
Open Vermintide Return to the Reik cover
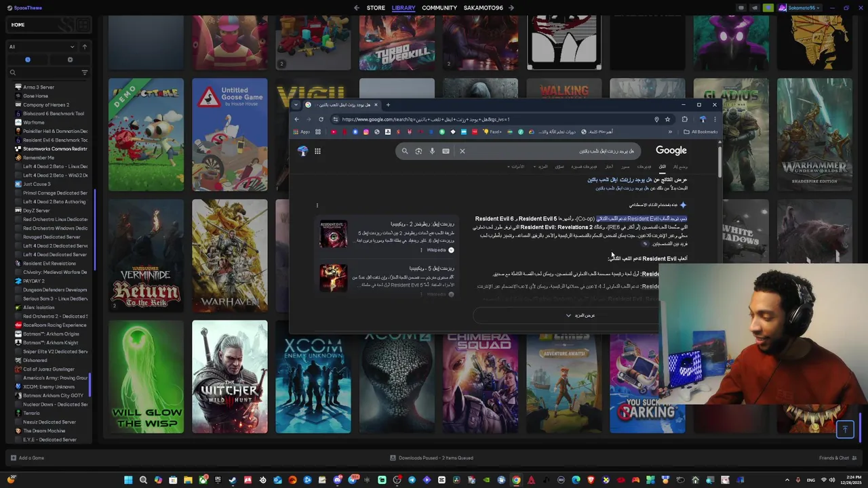point(146,256)
